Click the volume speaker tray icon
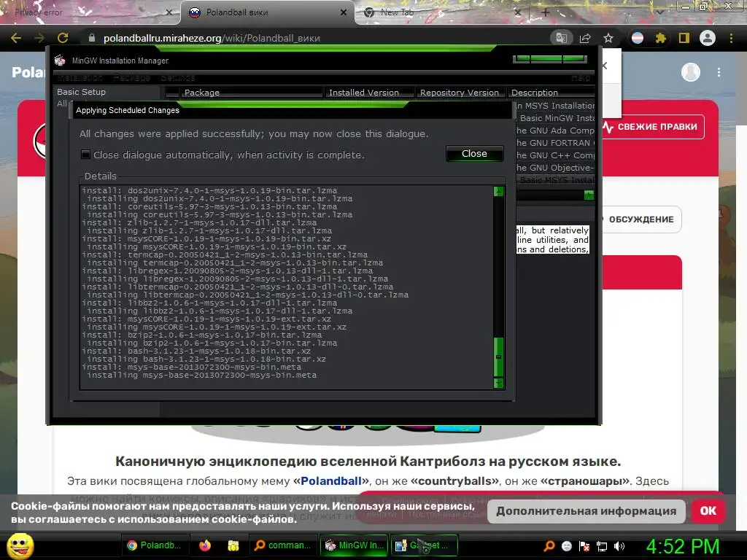 [x=619, y=546]
